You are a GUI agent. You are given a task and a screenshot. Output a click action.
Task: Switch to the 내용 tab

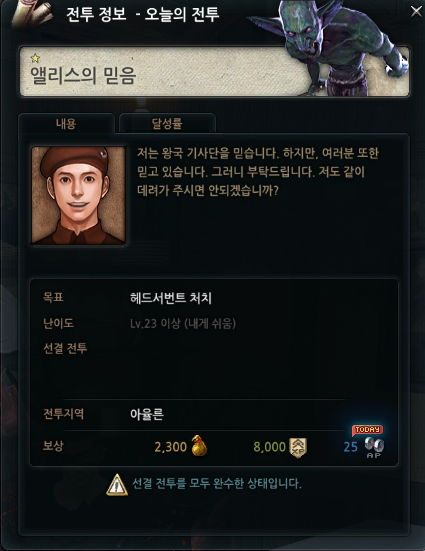click(66, 123)
